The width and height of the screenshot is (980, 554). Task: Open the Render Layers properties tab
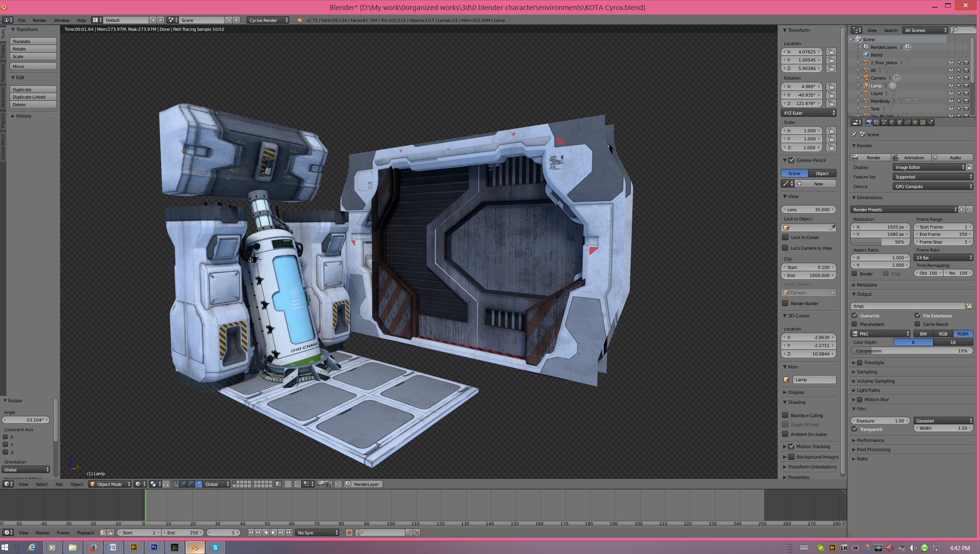877,122
